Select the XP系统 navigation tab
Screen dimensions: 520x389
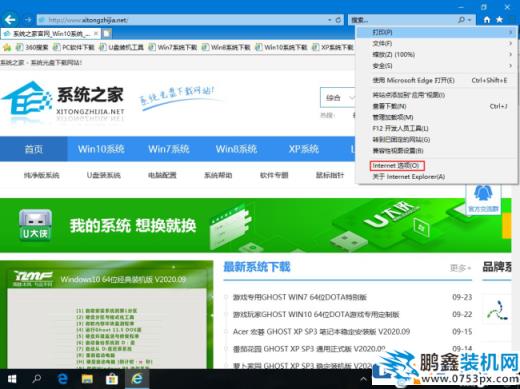[304, 149]
